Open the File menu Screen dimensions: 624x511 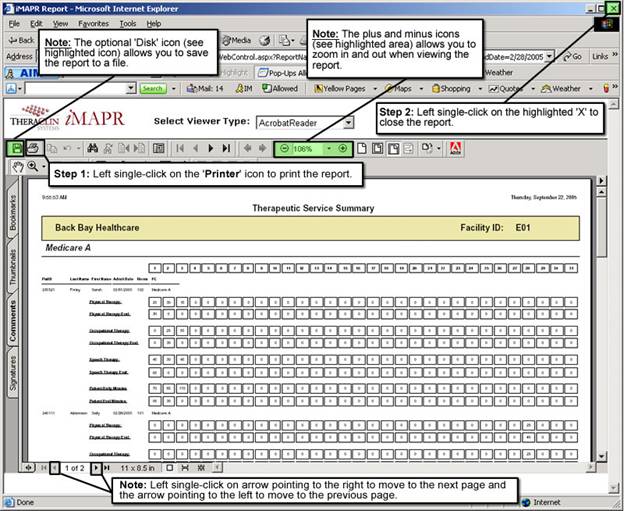pyautogui.click(x=14, y=24)
